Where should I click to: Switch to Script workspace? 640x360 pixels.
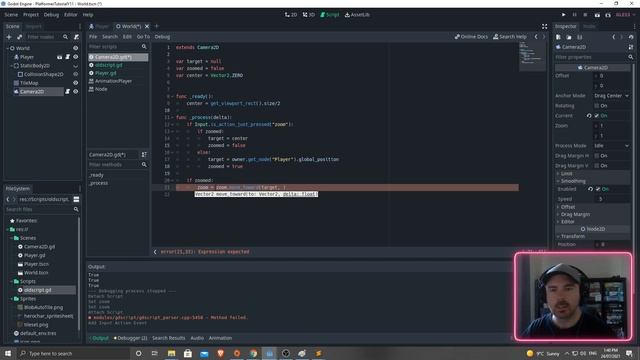(329, 14)
